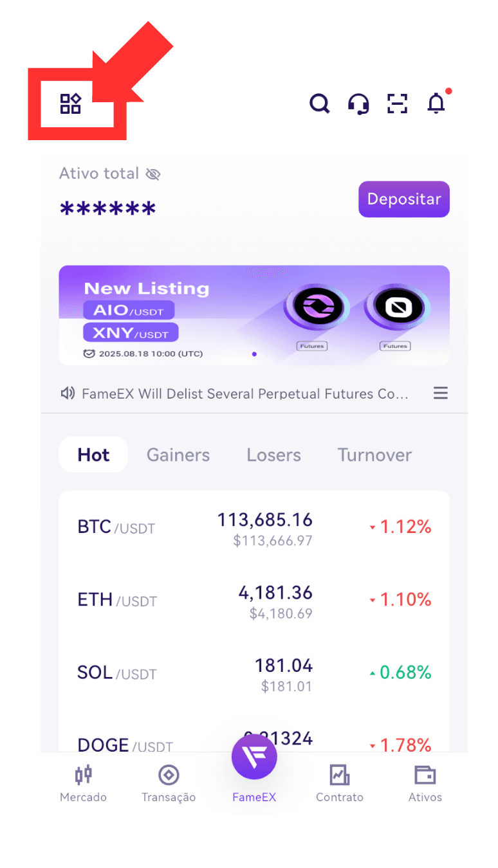Viewport: 498px width, 868px height.
Task: Open notifications bell icon
Action: tap(437, 103)
